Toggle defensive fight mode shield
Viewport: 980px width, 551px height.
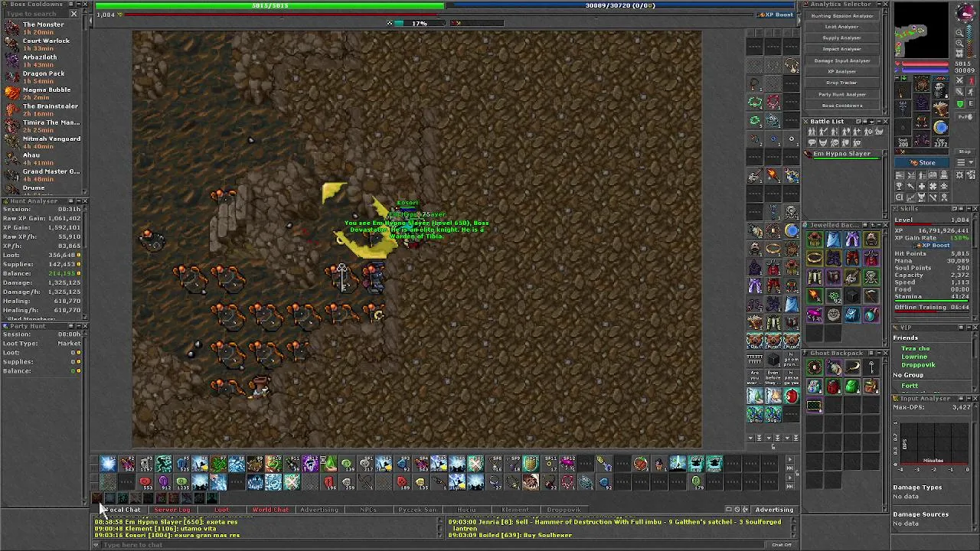pos(960,104)
